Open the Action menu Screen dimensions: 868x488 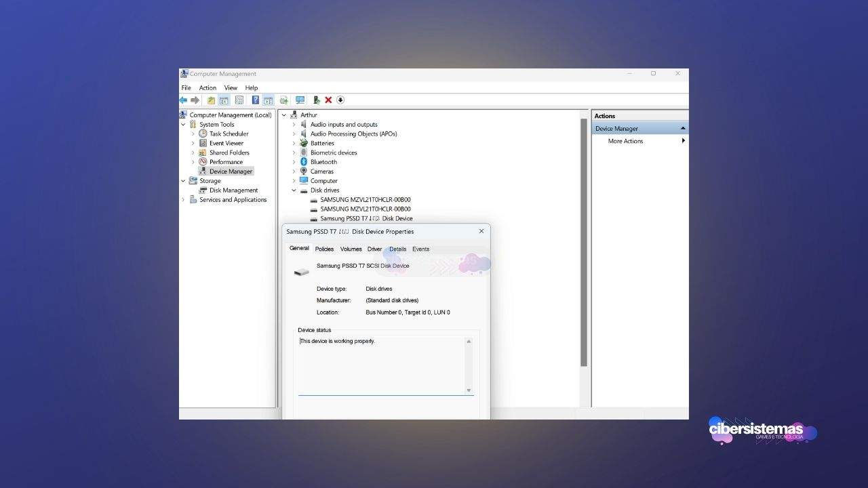pos(208,88)
